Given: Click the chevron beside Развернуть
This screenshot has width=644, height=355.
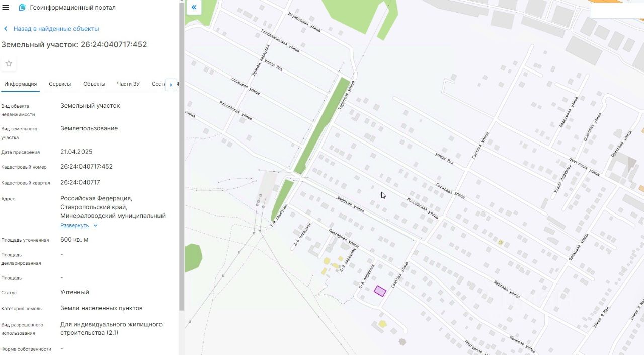Looking at the screenshot, I should click(x=95, y=226).
